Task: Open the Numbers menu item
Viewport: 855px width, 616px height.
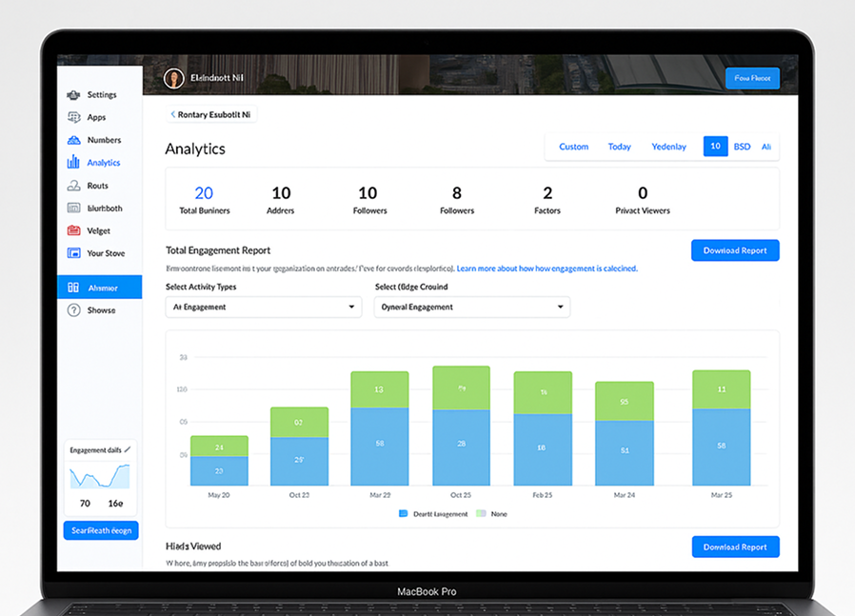Action: pyautogui.click(x=104, y=140)
